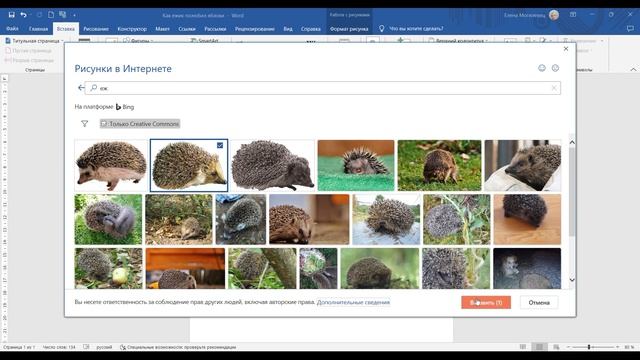The image size is (640, 360).
Task: Click scroll up arrow in image results
Action: pos(572,142)
